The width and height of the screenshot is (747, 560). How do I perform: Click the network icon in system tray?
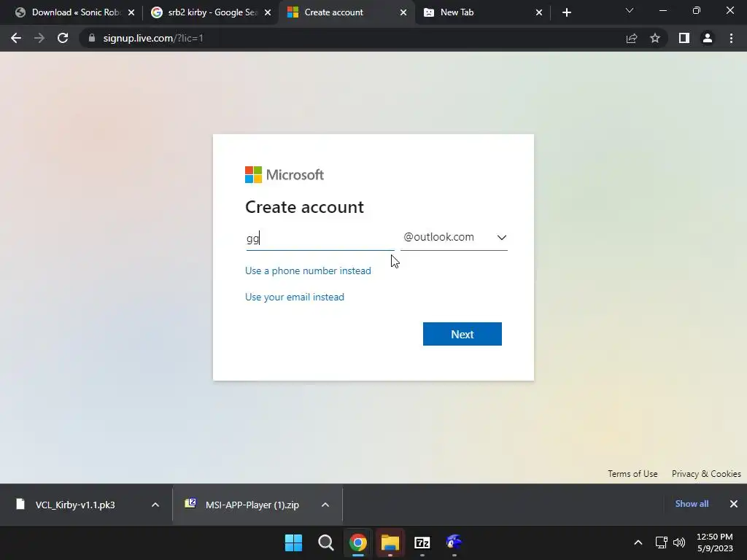pyautogui.click(x=661, y=542)
